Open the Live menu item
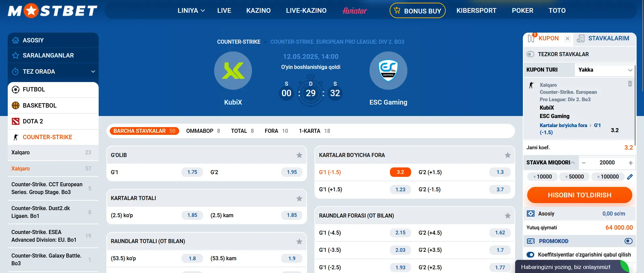644x273 pixels. click(x=224, y=10)
